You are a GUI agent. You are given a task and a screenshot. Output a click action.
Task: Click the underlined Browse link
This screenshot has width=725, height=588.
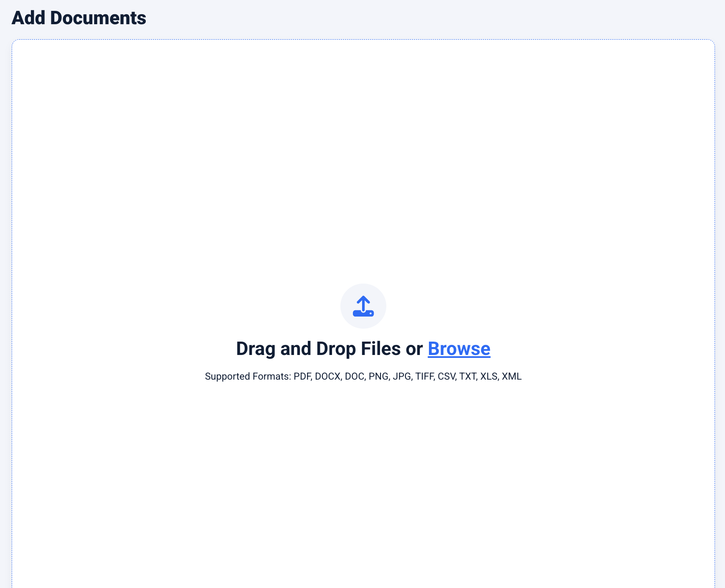pyautogui.click(x=459, y=349)
